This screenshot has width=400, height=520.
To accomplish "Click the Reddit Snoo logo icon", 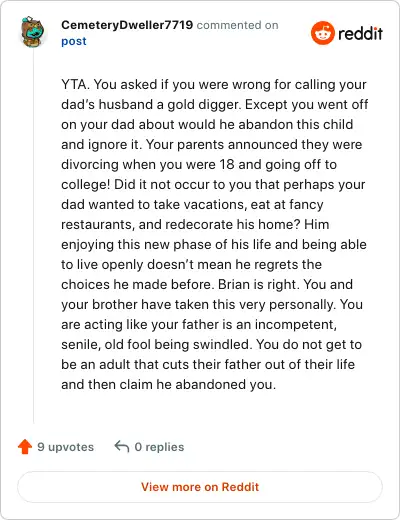I will click(322, 33).
